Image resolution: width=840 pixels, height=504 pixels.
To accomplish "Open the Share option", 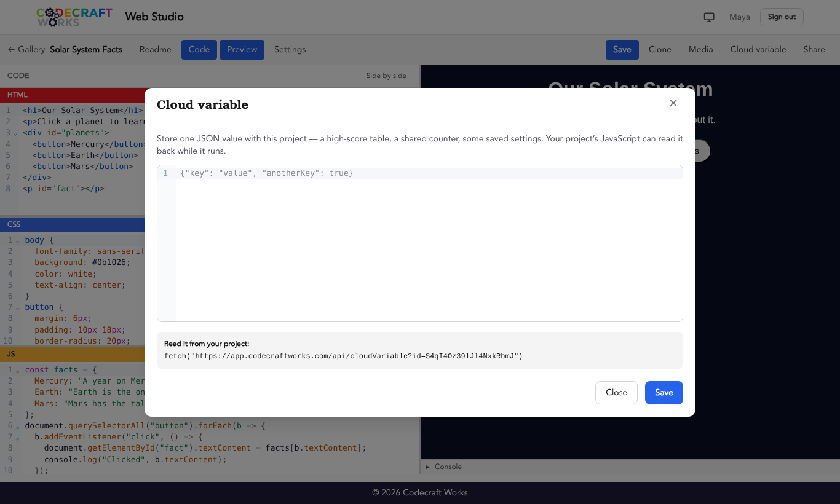I will point(814,49).
